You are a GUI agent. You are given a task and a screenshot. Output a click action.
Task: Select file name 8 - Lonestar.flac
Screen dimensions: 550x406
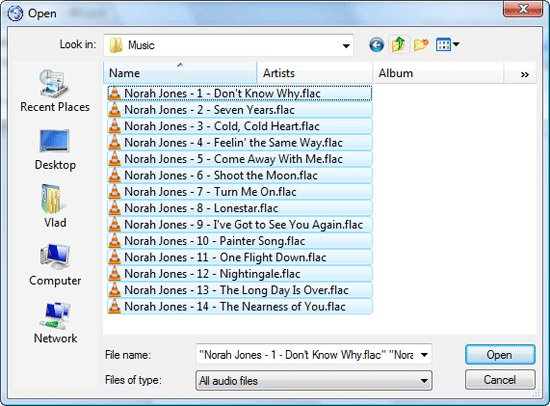(201, 208)
